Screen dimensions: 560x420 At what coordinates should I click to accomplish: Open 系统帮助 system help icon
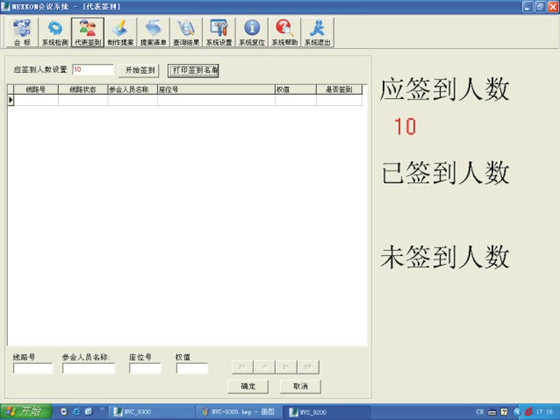285,32
